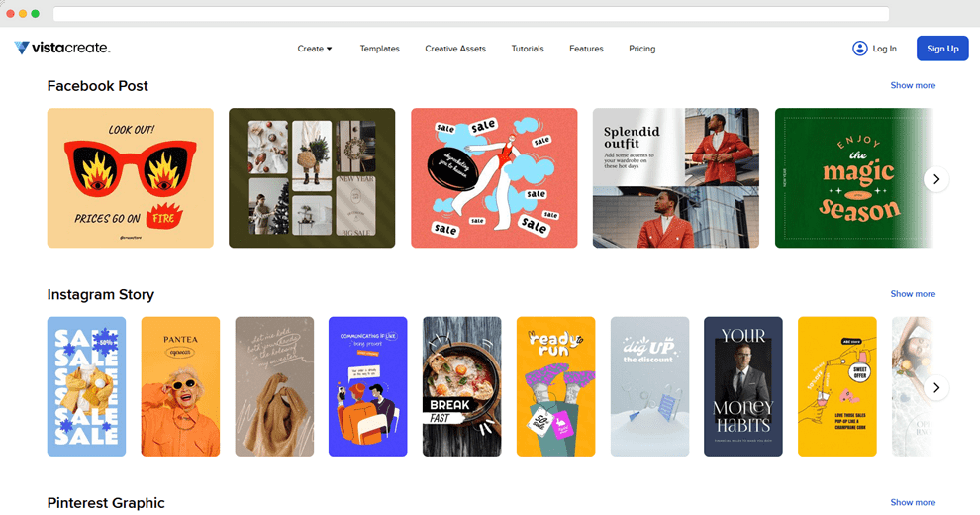
Task: Open the Splendid outfit template
Action: click(676, 178)
